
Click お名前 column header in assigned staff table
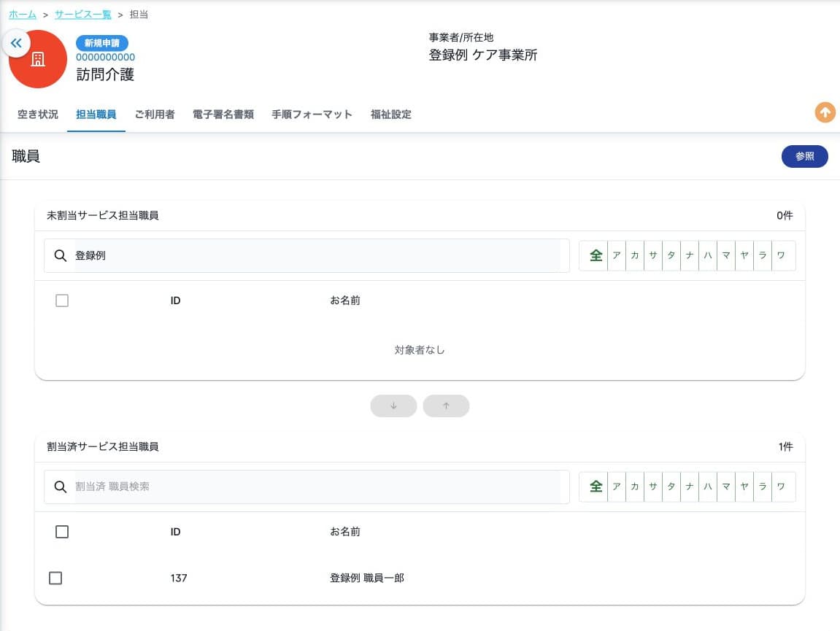tap(345, 532)
